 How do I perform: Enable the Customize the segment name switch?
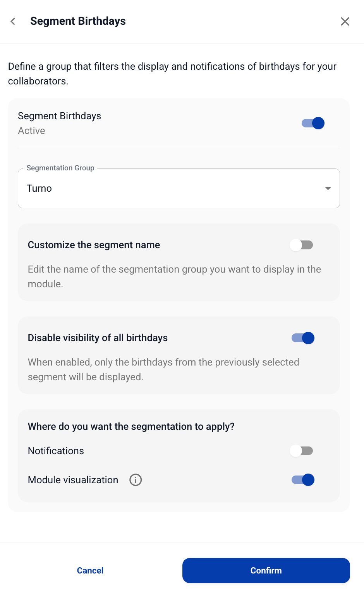[302, 245]
